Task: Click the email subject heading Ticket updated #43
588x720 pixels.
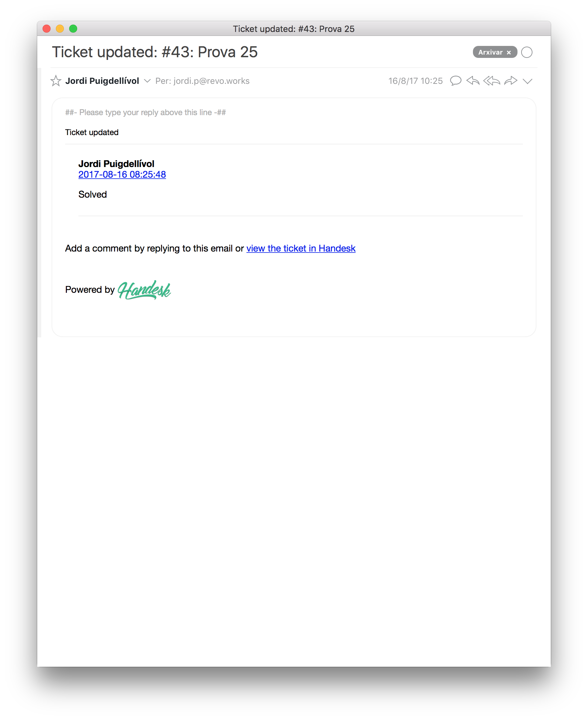Action: [x=155, y=52]
